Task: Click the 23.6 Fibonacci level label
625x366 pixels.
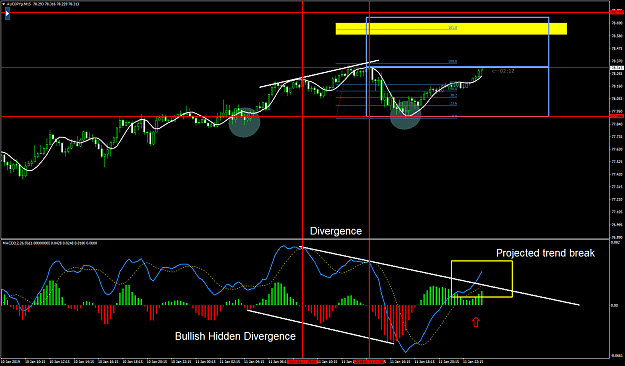Action: pos(454,104)
